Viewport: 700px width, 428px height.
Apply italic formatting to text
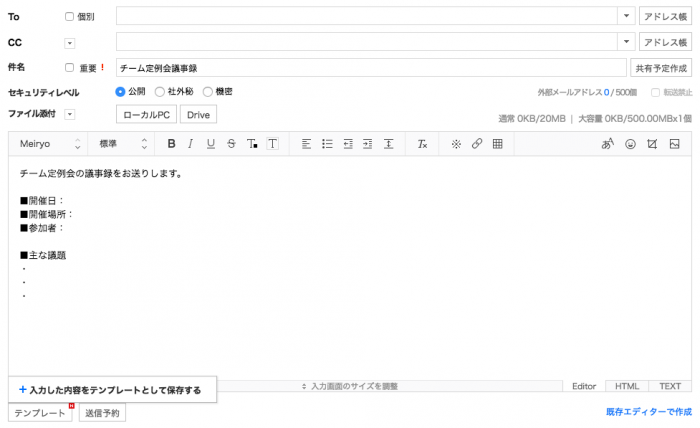(x=191, y=144)
